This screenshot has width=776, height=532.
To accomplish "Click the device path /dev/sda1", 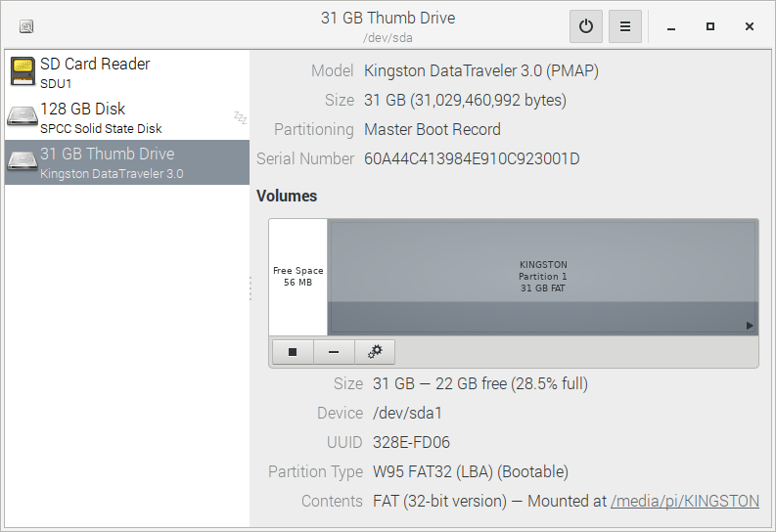I will point(407,413).
